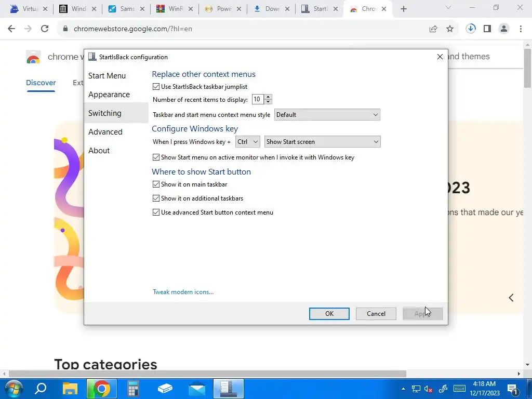Close StartIsBack configuration dialog
532x399 pixels.
(440, 57)
